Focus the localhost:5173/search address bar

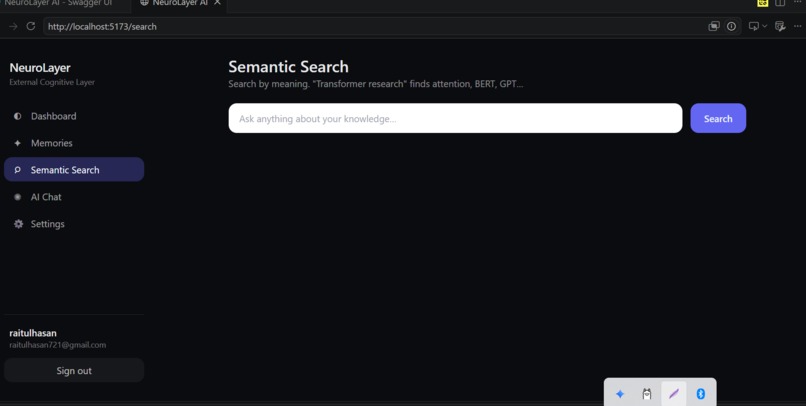375,26
